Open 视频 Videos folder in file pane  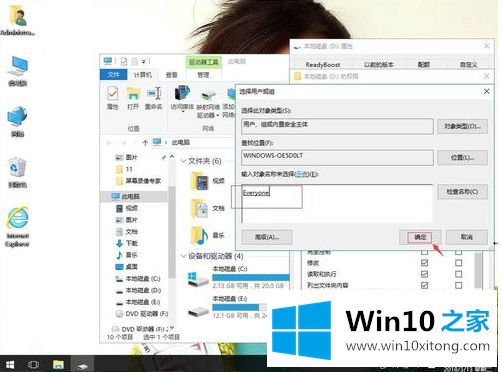(x=209, y=181)
